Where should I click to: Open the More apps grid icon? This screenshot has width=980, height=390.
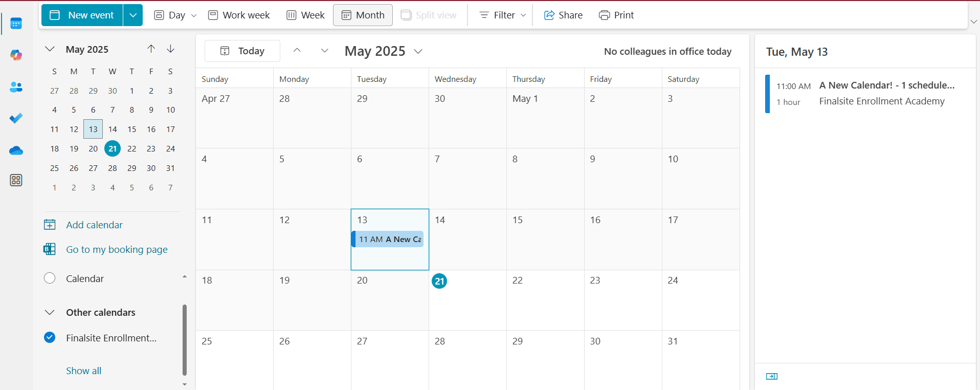[16, 180]
